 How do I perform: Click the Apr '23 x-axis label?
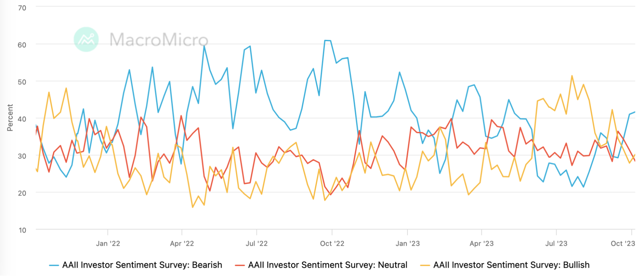482,243
